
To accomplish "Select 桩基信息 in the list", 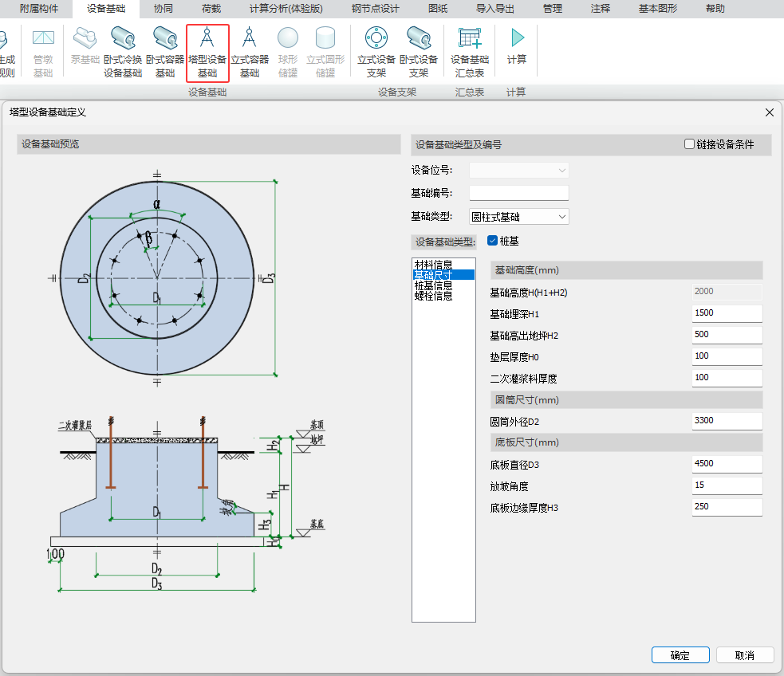I will [434, 285].
